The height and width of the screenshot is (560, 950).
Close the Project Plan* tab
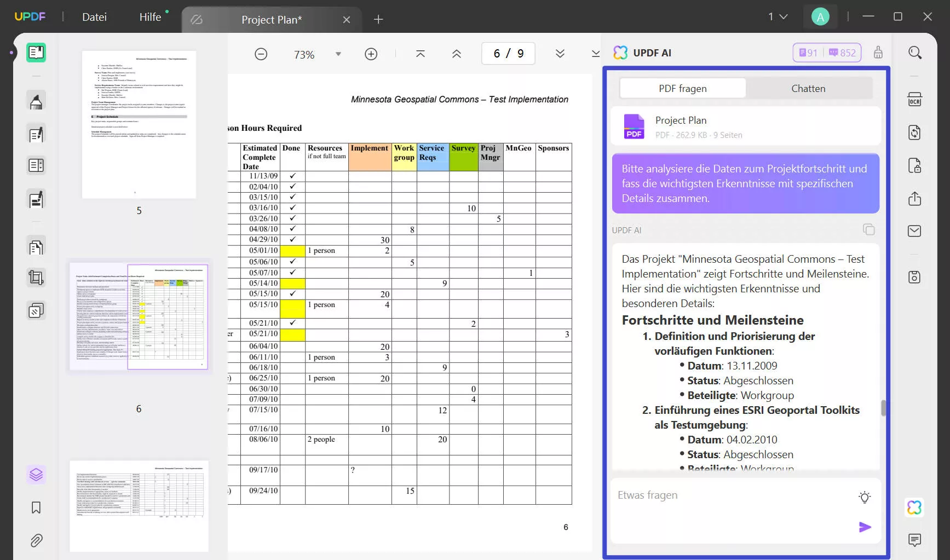click(x=347, y=20)
